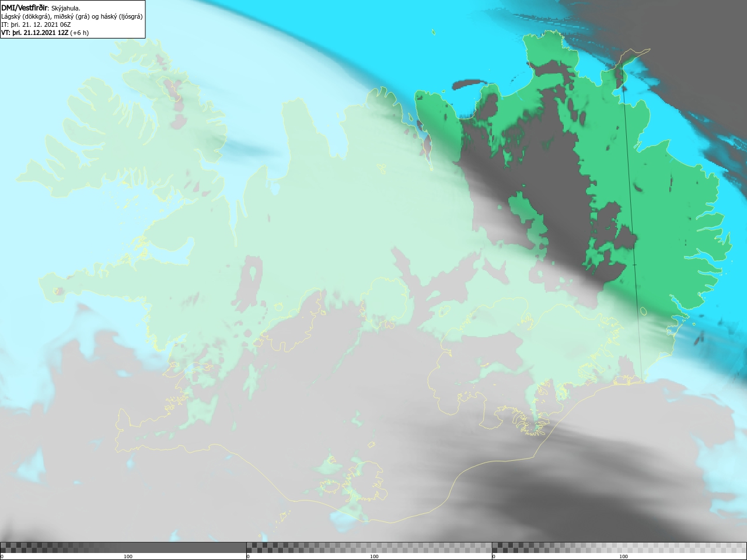Click the dark grey low-cloud colour scale bar

(123, 548)
